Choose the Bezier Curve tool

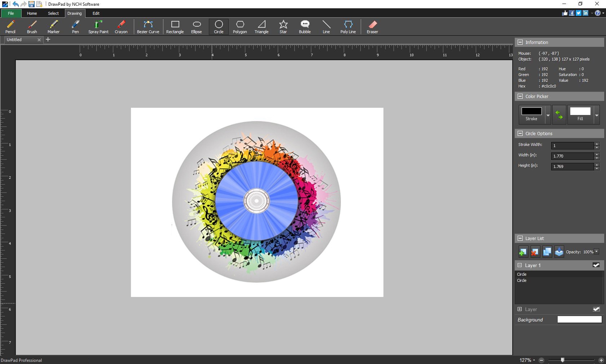tap(148, 27)
